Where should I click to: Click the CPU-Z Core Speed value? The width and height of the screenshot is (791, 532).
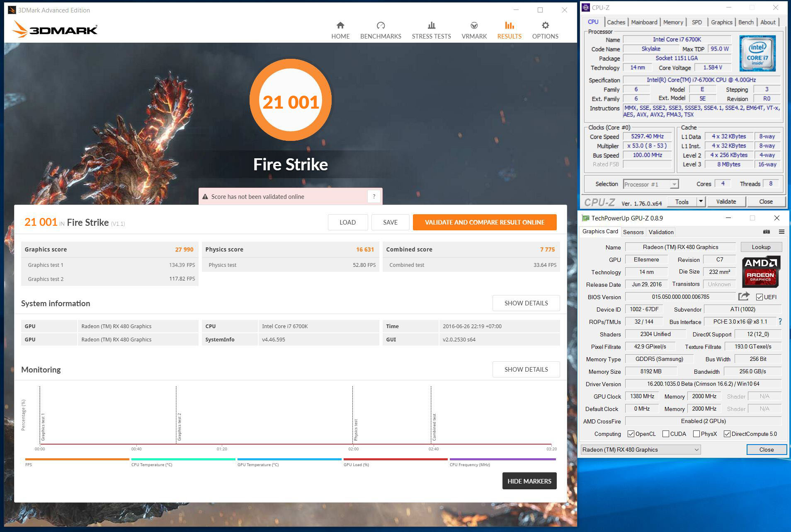point(647,136)
